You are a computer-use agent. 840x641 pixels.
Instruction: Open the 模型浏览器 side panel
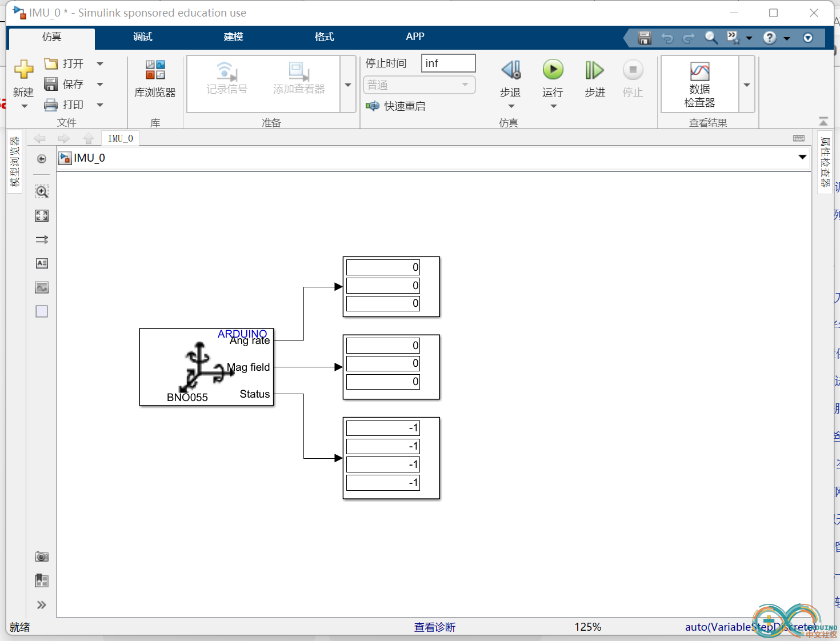click(14, 162)
